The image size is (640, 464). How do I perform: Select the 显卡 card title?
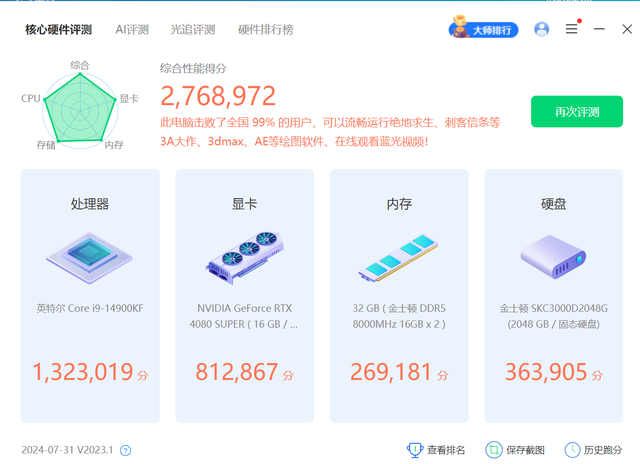pyautogui.click(x=244, y=204)
